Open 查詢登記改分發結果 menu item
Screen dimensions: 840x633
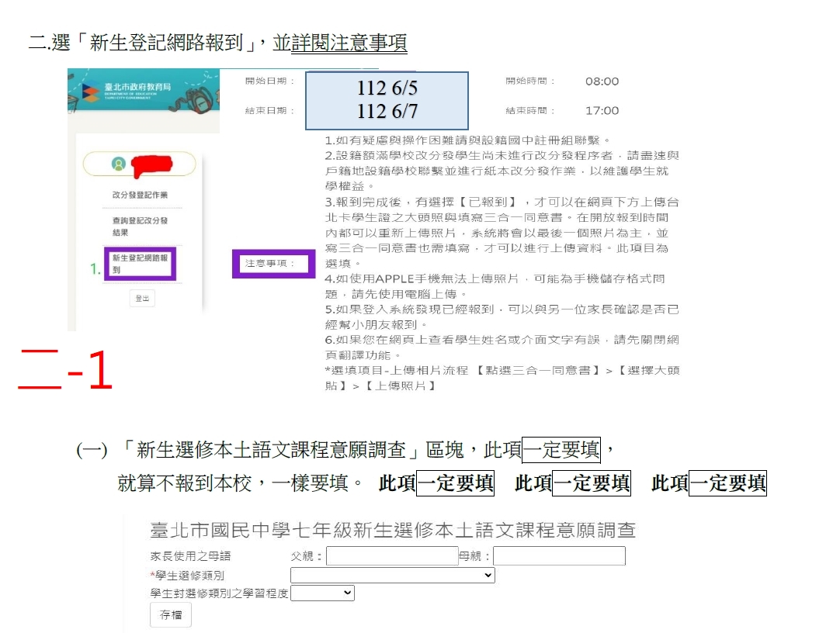pos(140,227)
